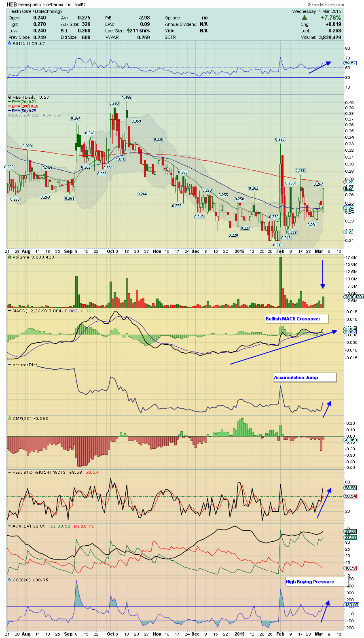The height and width of the screenshot is (638, 364).
Task: Click the Options value no
Action: (x=205, y=18)
